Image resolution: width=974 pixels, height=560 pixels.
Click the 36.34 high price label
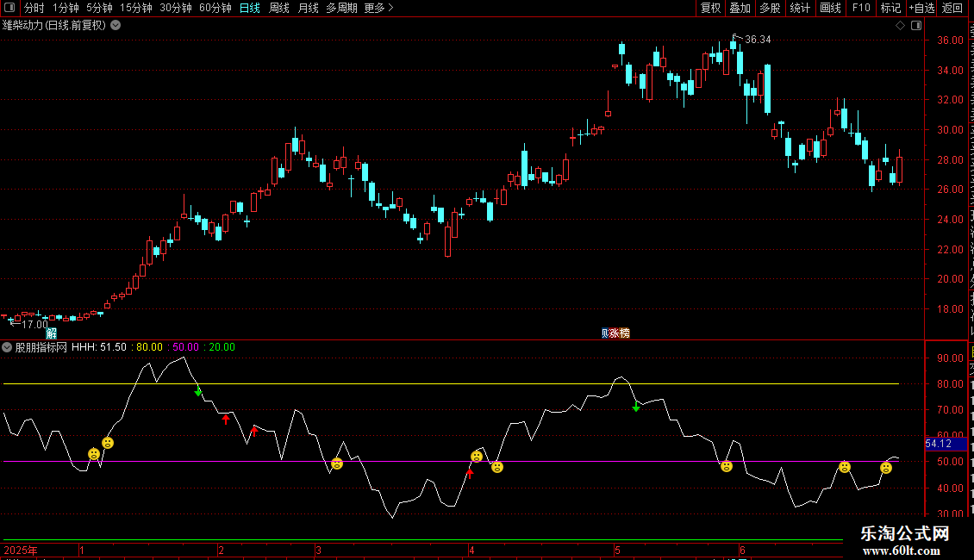click(757, 40)
